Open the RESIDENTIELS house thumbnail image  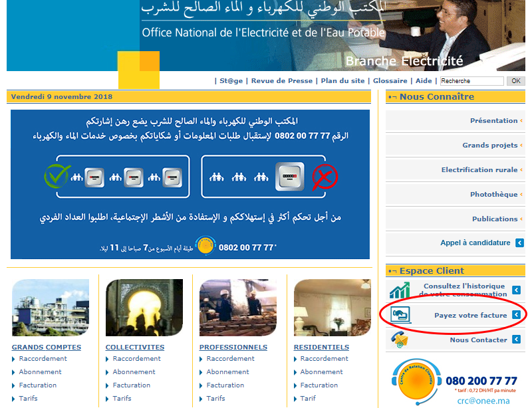pos(332,308)
